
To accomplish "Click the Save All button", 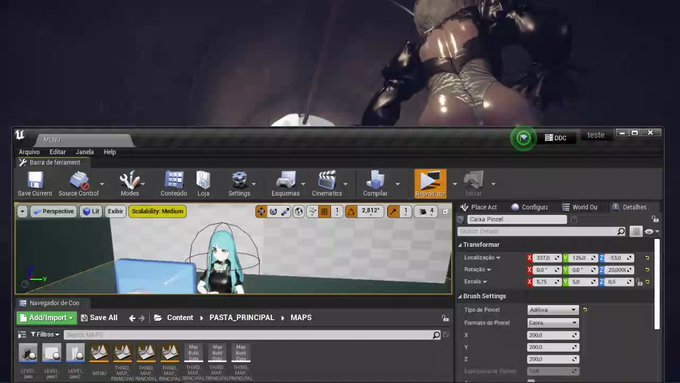I will click(99, 318).
